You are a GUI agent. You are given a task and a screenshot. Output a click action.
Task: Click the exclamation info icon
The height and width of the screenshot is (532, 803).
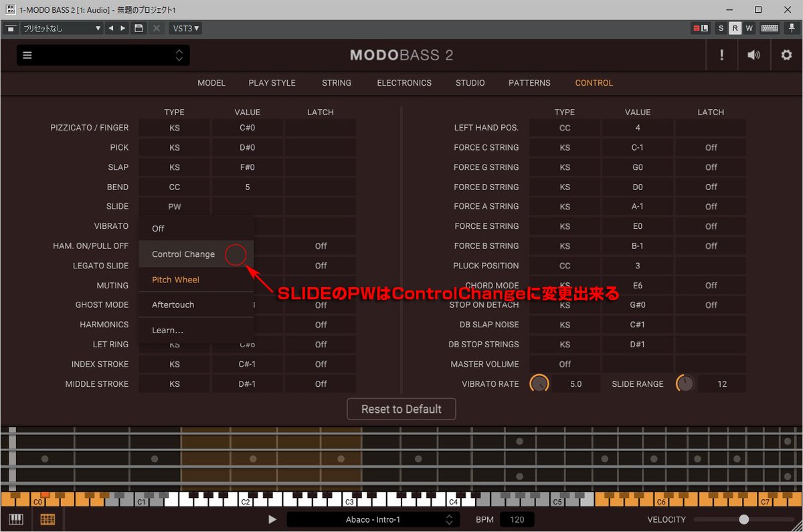click(x=721, y=56)
